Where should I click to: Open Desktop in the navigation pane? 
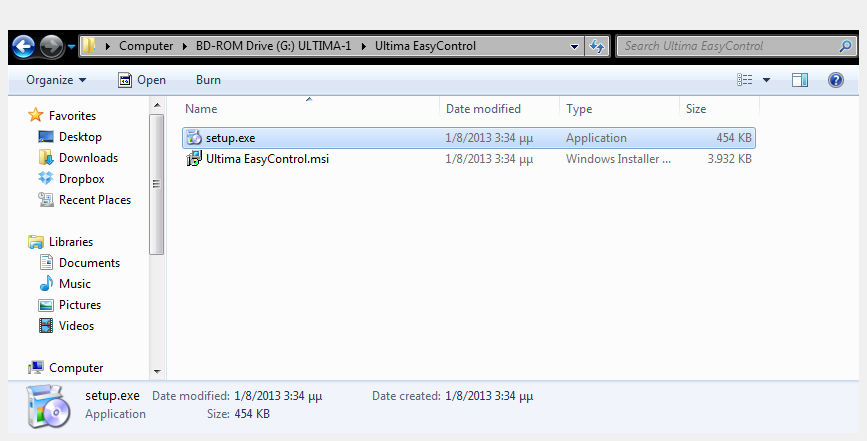pyautogui.click(x=80, y=137)
